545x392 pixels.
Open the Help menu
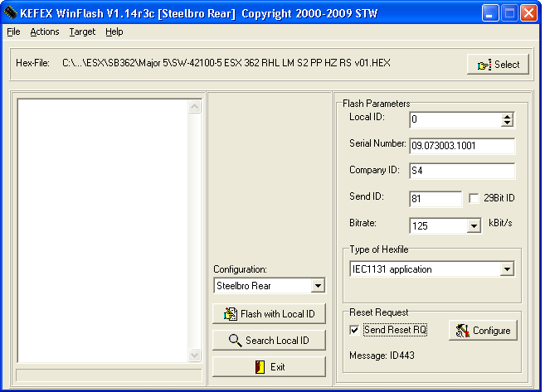click(114, 31)
